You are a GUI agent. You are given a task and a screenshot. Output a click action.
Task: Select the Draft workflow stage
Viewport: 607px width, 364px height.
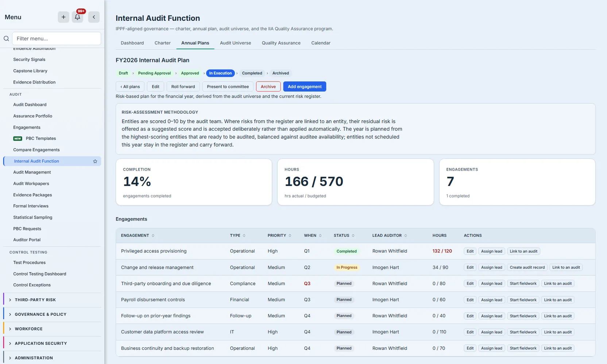123,73
